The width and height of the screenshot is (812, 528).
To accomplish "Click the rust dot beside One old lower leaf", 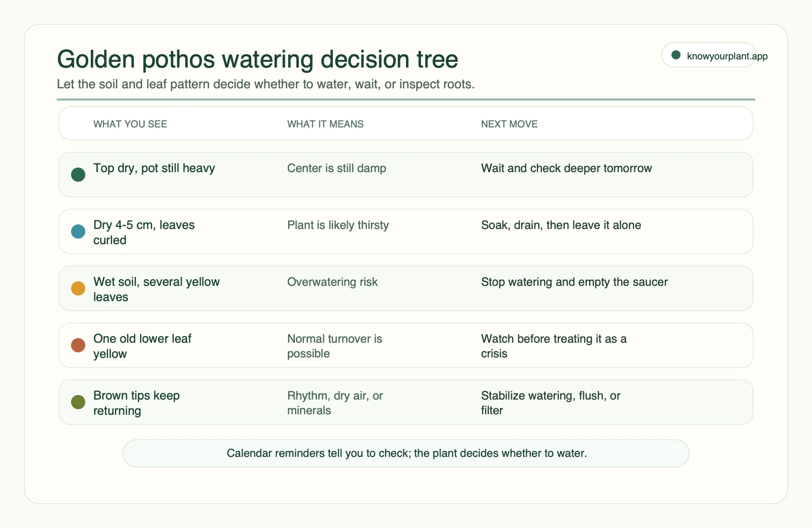I will click(x=78, y=345).
